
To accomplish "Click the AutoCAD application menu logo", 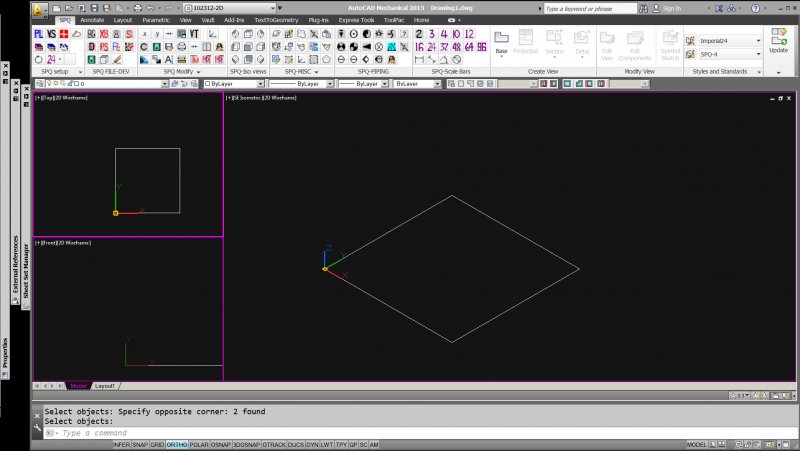I will tap(39, 9).
